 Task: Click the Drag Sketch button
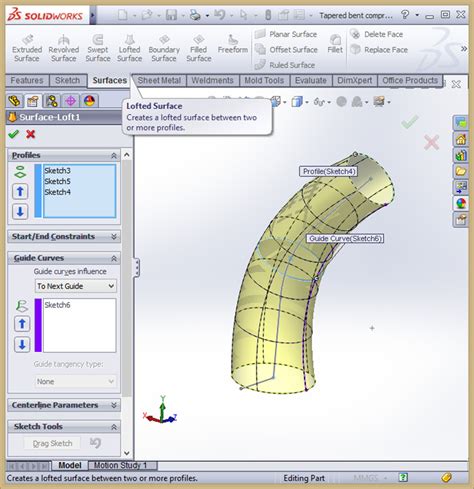[x=52, y=443]
